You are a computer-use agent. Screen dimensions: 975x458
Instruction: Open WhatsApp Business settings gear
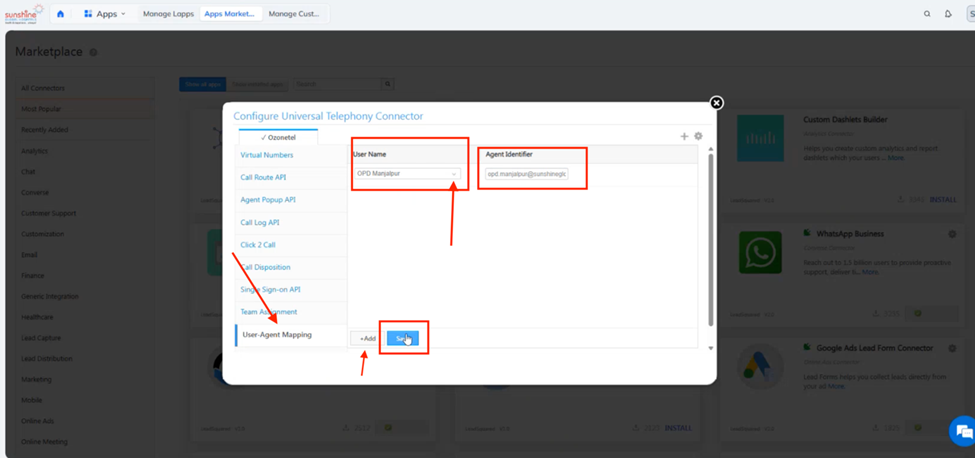coord(951,234)
